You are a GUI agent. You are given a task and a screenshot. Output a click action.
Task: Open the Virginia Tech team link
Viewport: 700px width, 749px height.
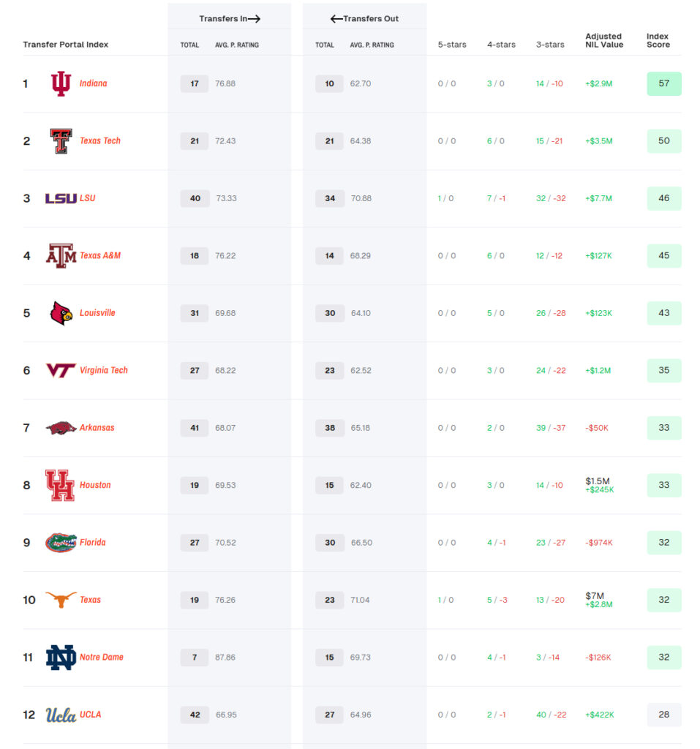(103, 370)
